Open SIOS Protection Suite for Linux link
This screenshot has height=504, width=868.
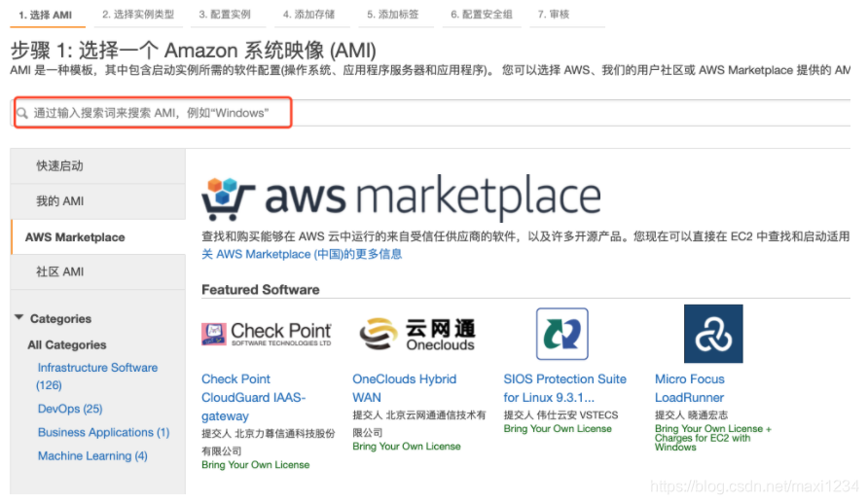564,388
